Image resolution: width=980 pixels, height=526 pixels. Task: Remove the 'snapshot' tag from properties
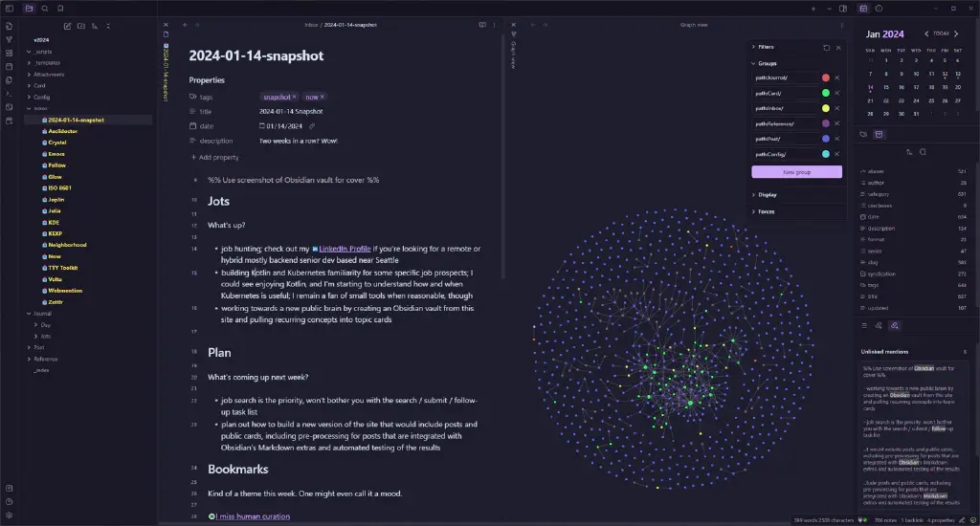coord(295,97)
